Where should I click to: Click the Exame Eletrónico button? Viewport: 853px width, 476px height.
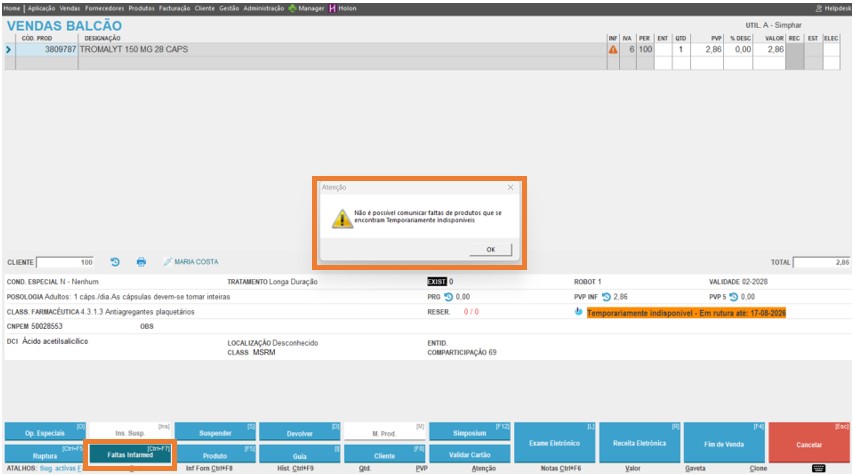[554, 443]
